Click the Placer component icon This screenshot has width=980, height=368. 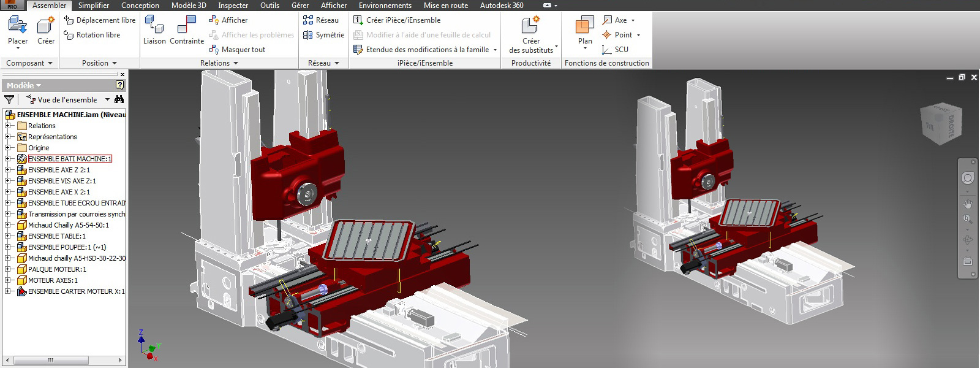pos(17,25)
